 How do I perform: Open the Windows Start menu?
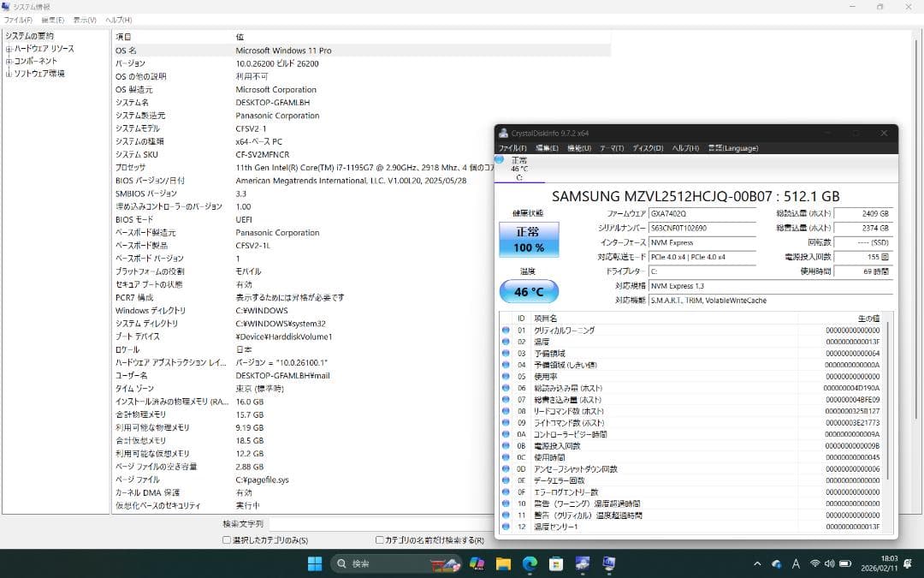315,563
